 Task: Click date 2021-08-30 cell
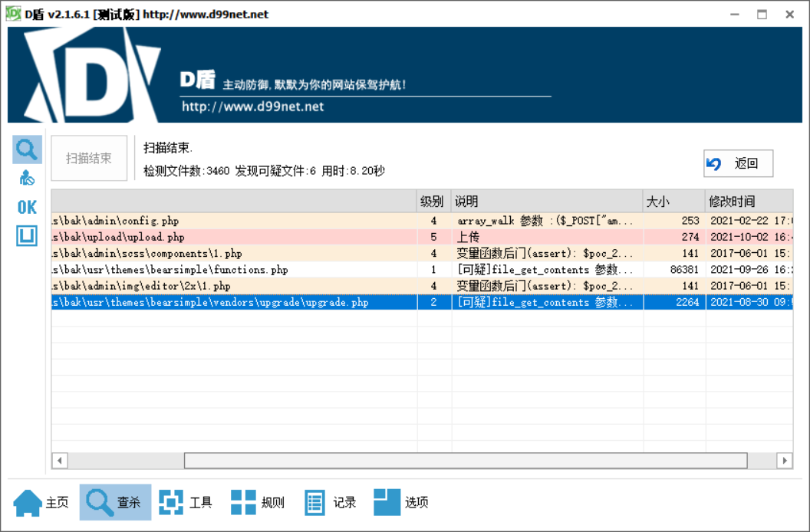[x=751, y=302]
